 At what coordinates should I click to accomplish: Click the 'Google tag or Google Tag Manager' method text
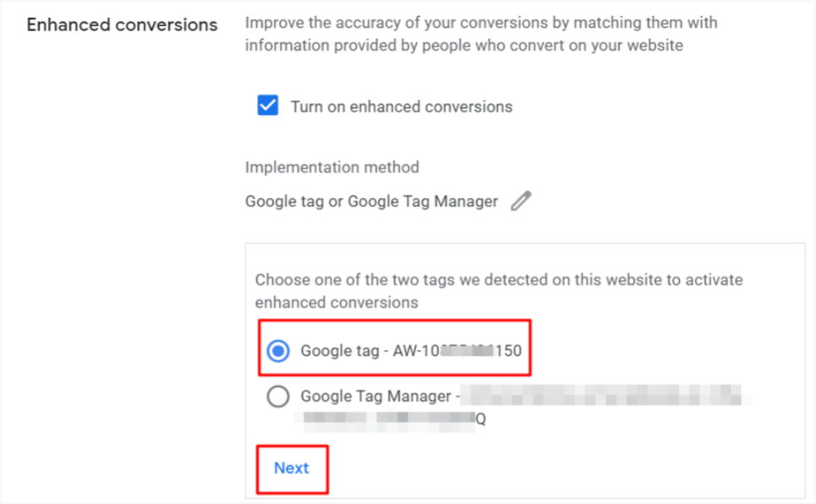pos(371,201)
